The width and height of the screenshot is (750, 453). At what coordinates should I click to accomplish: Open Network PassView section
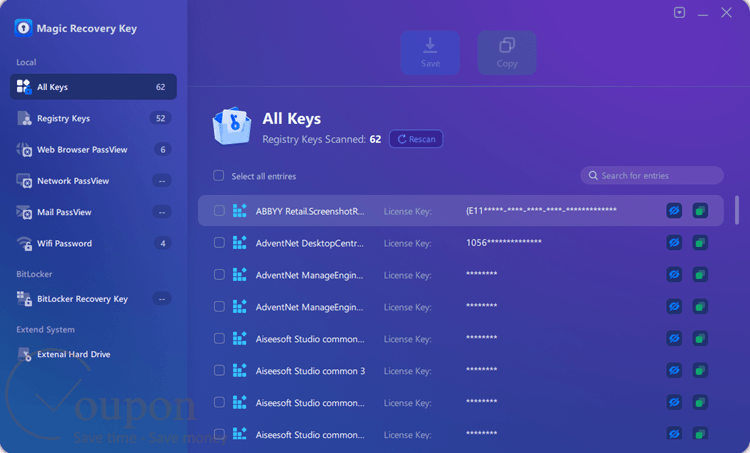(93, 181)
